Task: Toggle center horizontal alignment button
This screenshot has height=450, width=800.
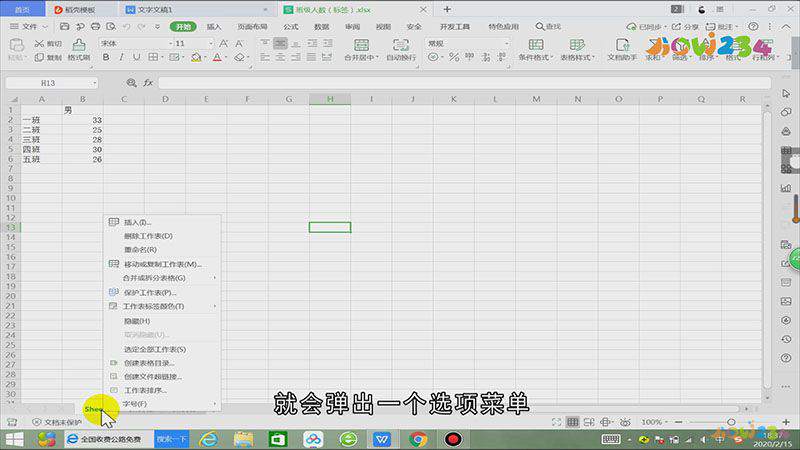Action: pyautogui.click(x=280, y=58)
